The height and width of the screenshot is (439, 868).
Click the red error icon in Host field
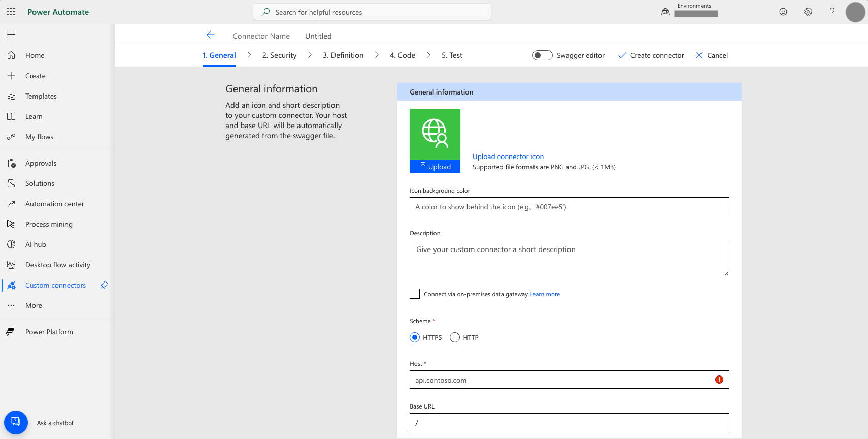(x=719, y=380)
